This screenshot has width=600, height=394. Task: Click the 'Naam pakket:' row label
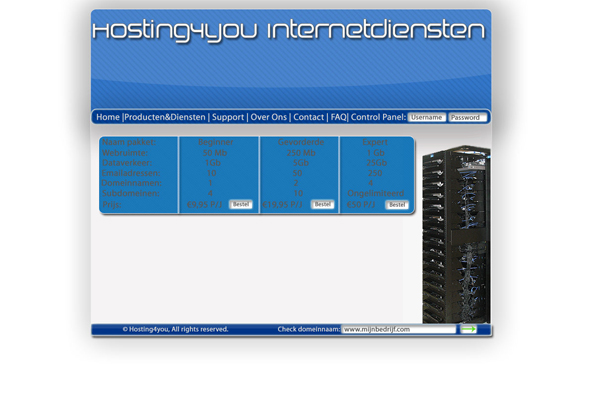click(129, 142)
